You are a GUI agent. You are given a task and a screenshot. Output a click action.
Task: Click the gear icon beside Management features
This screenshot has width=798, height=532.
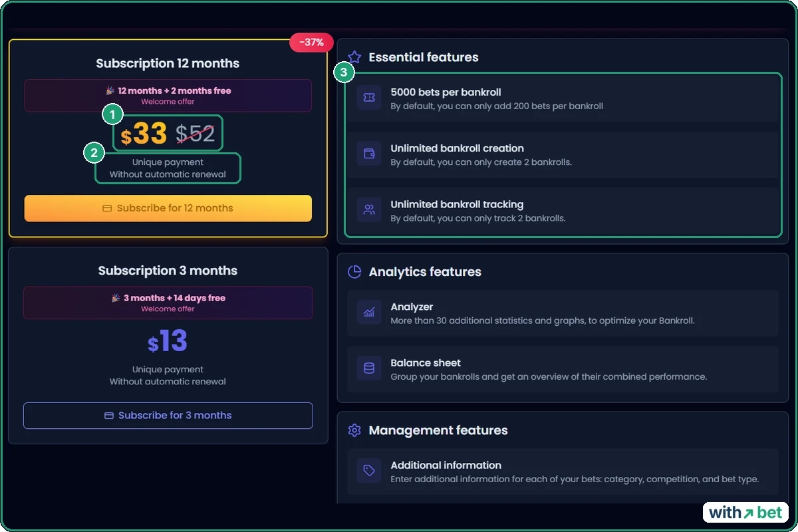[x=354, y=430]
